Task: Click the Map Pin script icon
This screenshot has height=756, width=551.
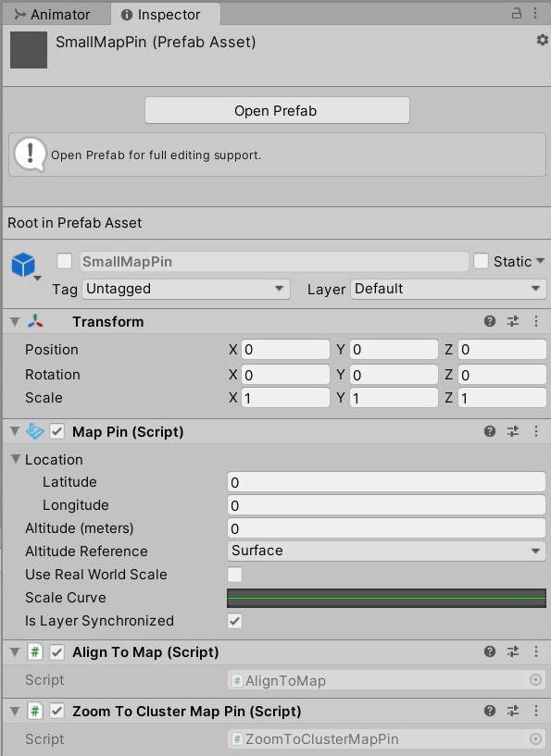Action: click(35, 431)
